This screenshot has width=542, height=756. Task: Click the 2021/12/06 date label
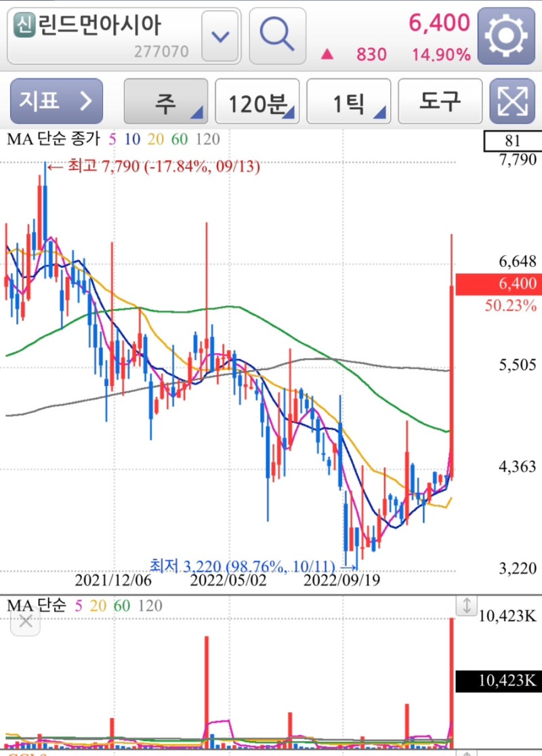(x=113, y=580)
